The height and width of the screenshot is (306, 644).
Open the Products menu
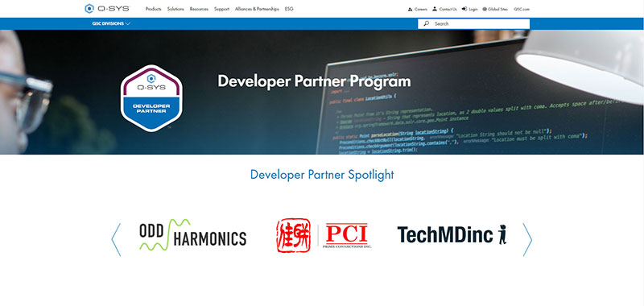coord(153,9)
